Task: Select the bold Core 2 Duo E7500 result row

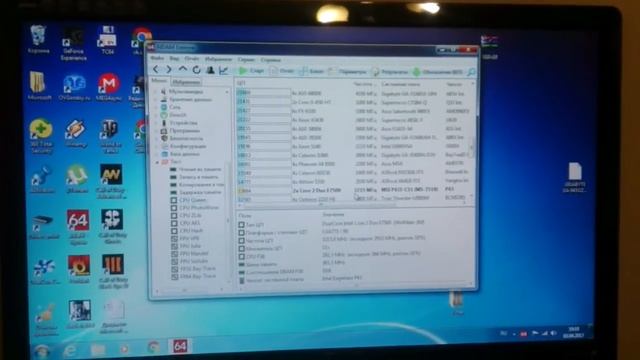Action: click(x=353, y=190)
